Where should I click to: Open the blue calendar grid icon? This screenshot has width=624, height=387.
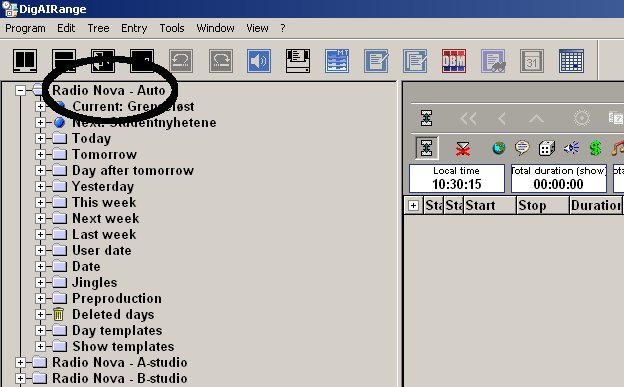(571, 61)
